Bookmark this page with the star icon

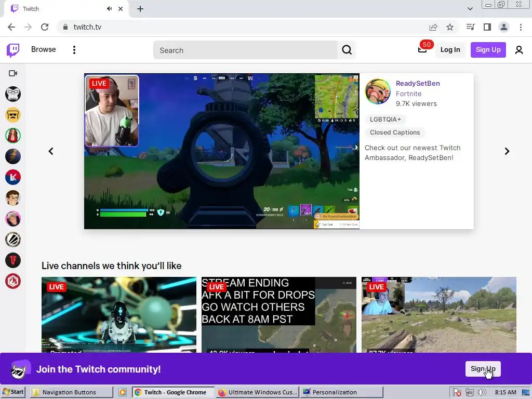[x=450, y=27]
